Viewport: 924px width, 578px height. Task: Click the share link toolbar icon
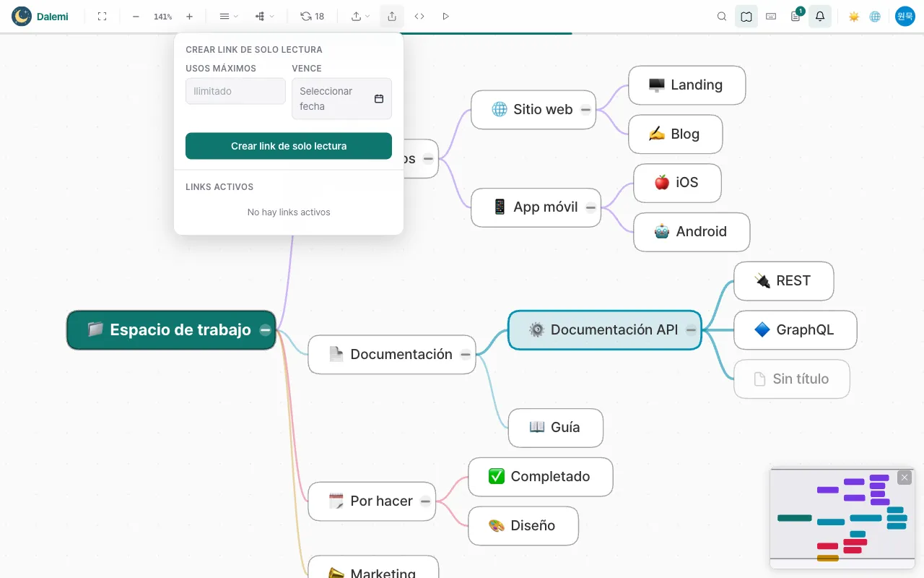pos(392,16)
